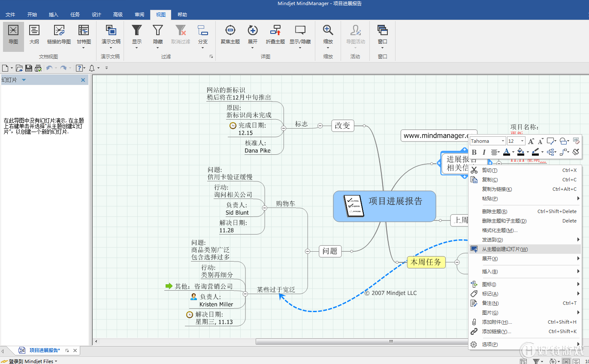The width and height of the screenshot is (589, 364).
Task: Open the 幻灯片 panel dropdown arrow
Action: tap(24, 80)
